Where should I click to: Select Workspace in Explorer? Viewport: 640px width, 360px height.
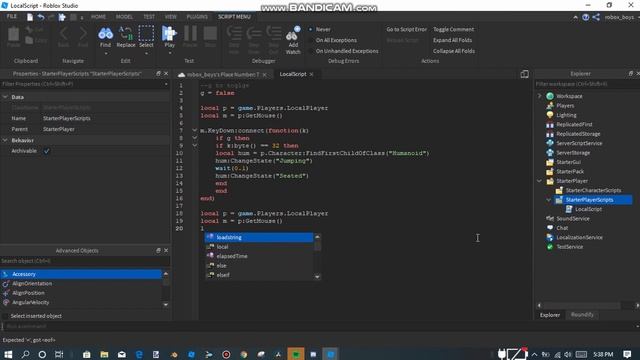click(569, 96)
